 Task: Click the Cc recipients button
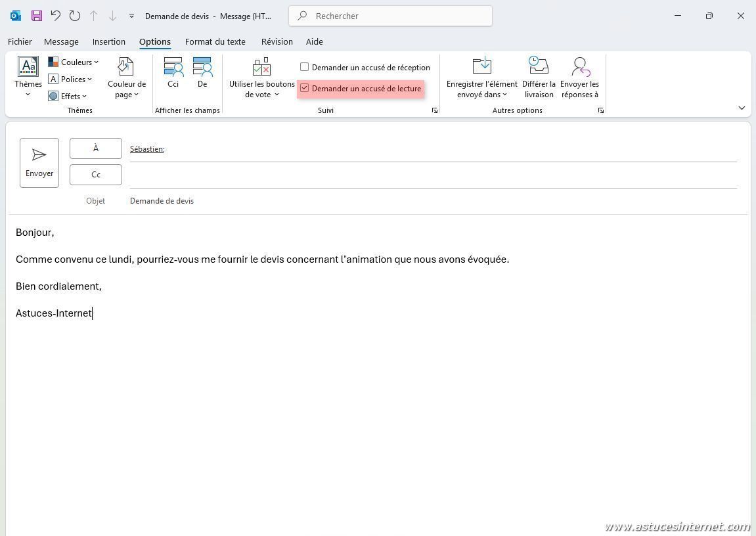pos(96,175)
